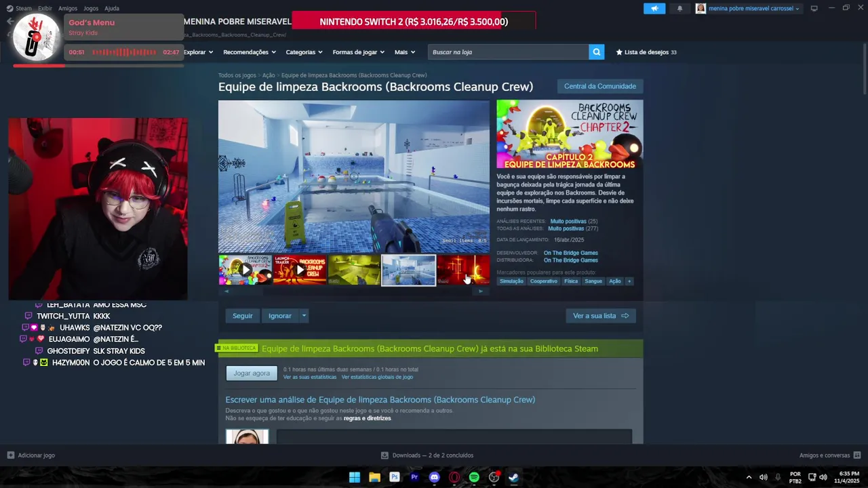The width and height of the screenshot is (868, 488).
Task: Play the Launch Trailer thumbnail
Action: tap(300, 270)
